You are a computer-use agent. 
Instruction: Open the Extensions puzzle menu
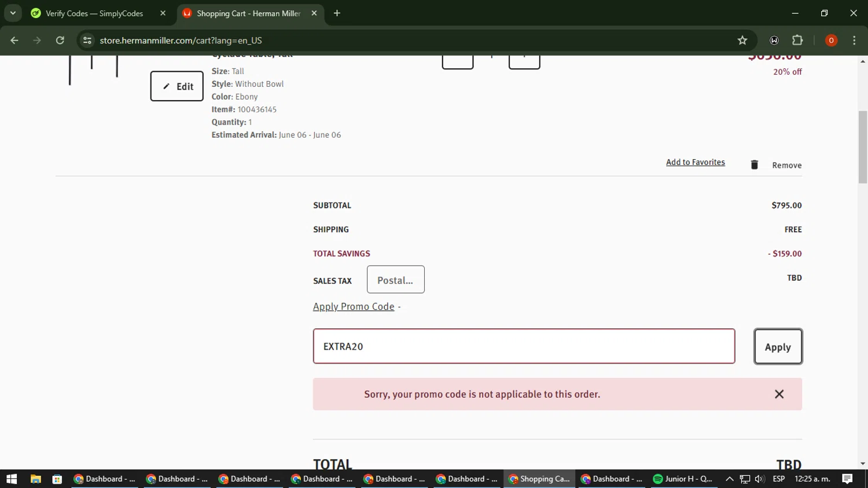click(x=797, y=41)
